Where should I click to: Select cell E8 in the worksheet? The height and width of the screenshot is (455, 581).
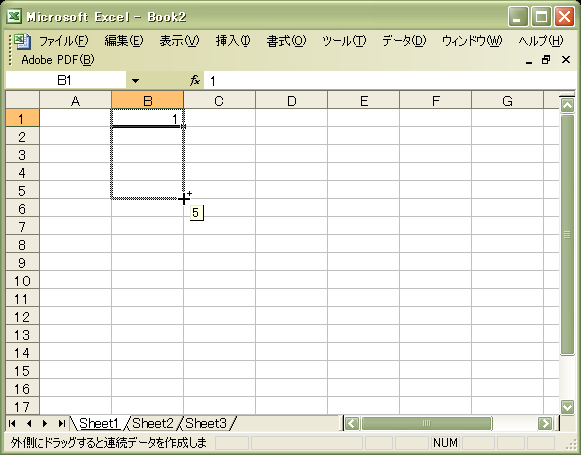tap(363, 245)
